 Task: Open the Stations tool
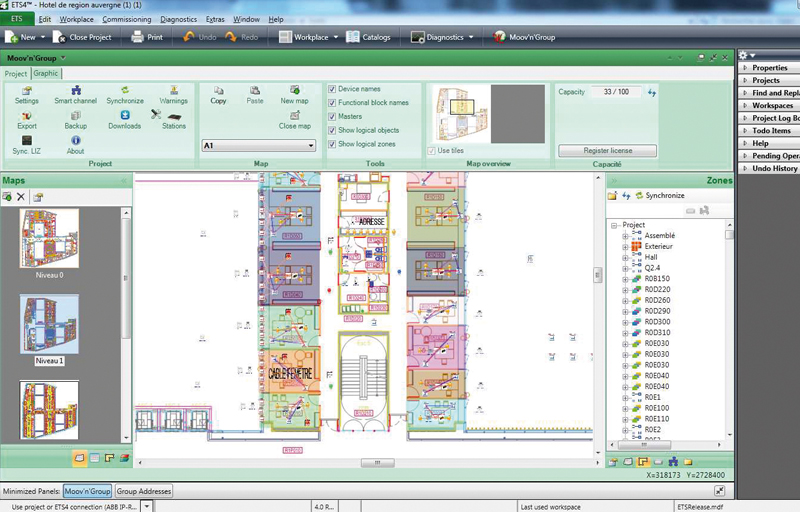[173, 120]
